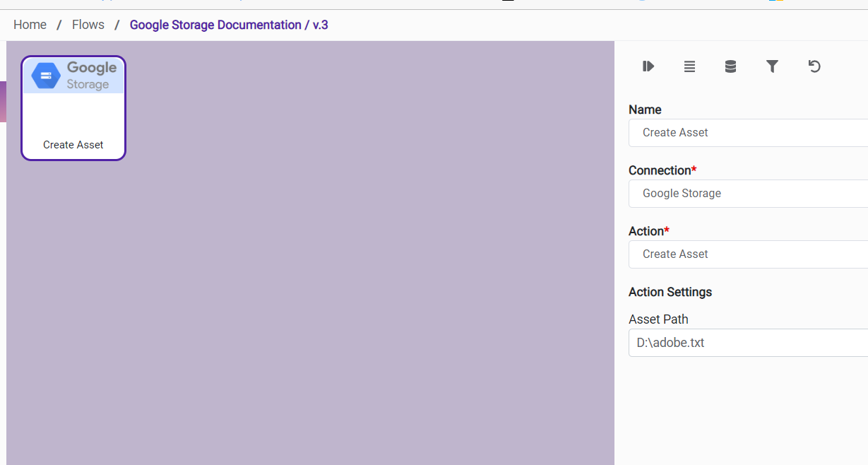Viewport: 868px width, 465px height.
Task: Click empty area of the flow canvas
Action: coord(353,283)
